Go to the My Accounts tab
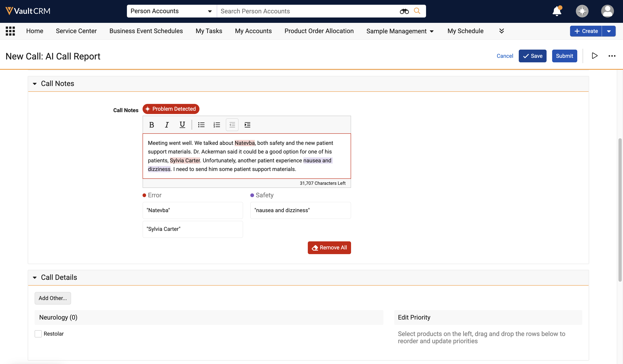Image resolution: width=623 pixels, height=364 pixels. pyautogui.click(x=253, y=31)
